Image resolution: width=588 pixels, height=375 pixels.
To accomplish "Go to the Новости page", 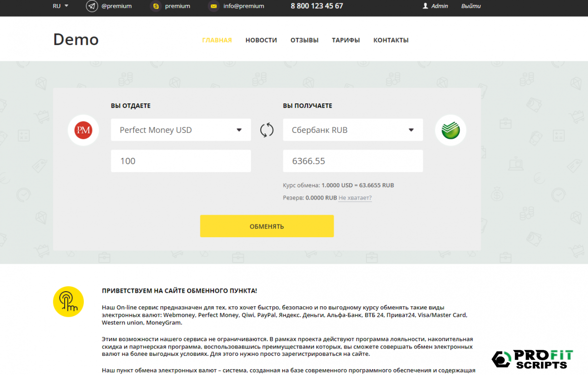I will 261,40.
